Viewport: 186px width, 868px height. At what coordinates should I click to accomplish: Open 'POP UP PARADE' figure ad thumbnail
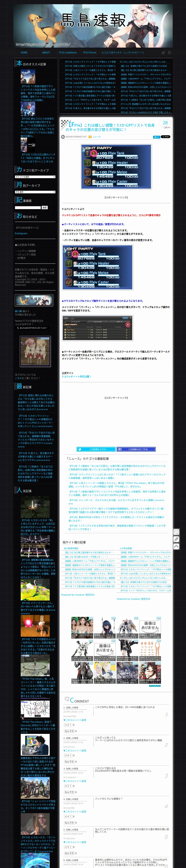point(127,650)
